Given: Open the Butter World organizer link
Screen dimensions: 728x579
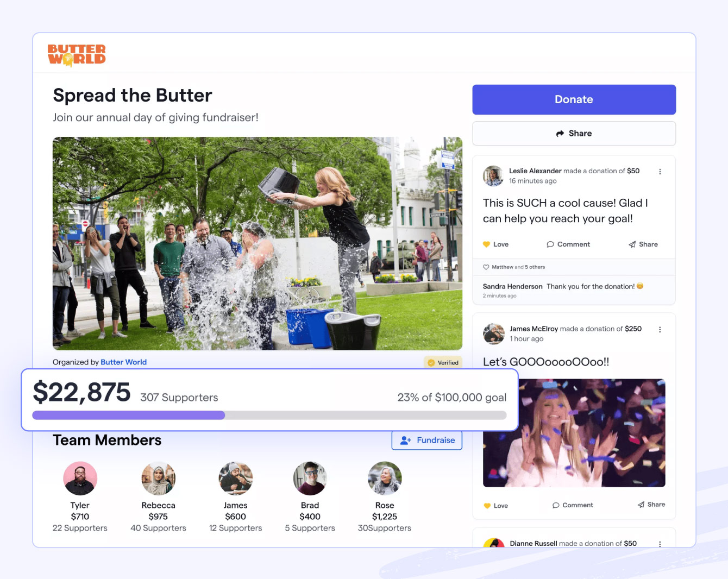Looking at the screenshot, I should coord(123,362).
